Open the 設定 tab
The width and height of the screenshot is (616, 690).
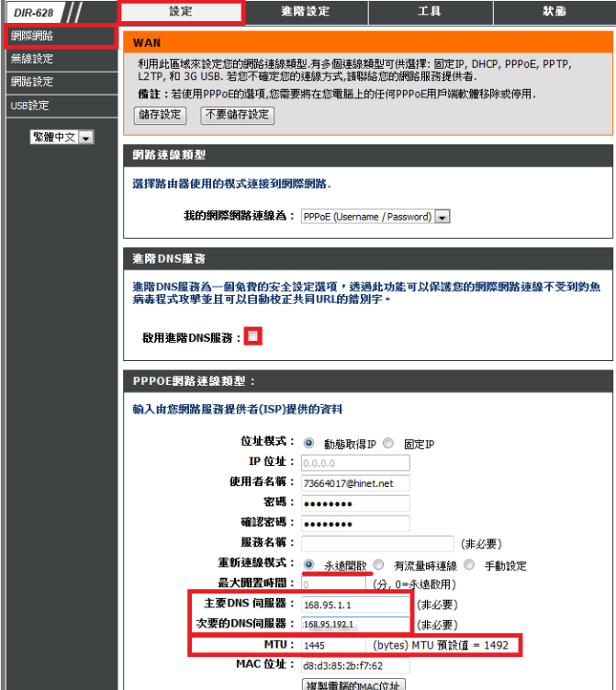(x=181, y=12)
